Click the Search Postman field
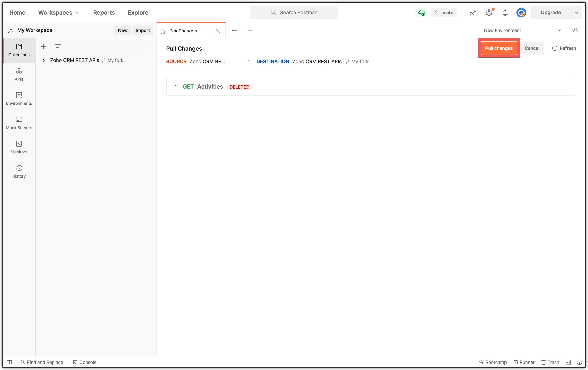 pos(294,13)
